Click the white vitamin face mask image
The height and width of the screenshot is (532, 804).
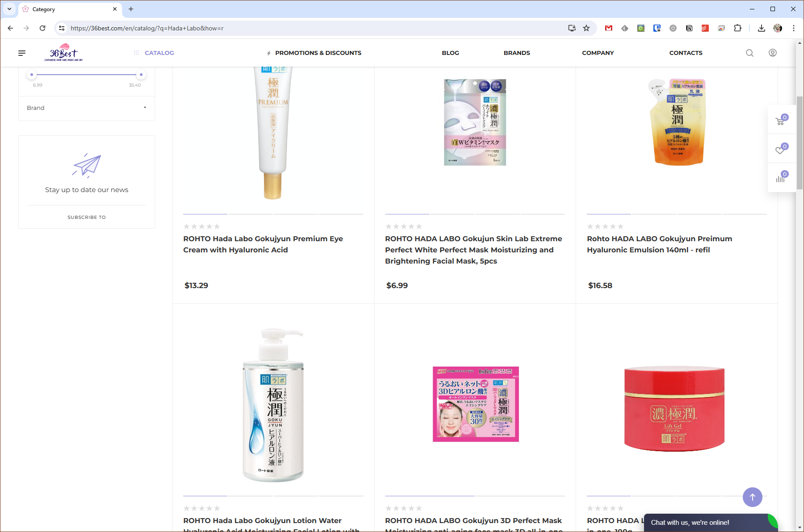click(475, 122)
